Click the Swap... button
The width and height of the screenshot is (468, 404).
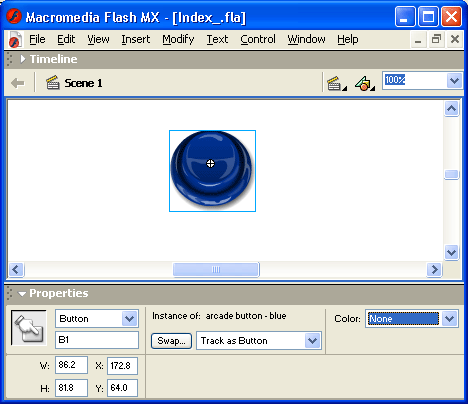click(171, 341)
